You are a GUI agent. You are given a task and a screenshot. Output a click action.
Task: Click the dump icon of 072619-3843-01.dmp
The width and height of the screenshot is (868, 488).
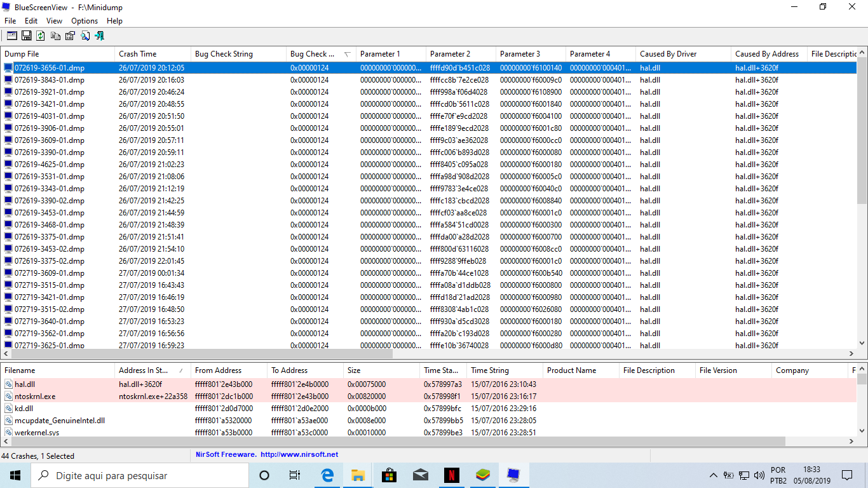tap(8, 79)
